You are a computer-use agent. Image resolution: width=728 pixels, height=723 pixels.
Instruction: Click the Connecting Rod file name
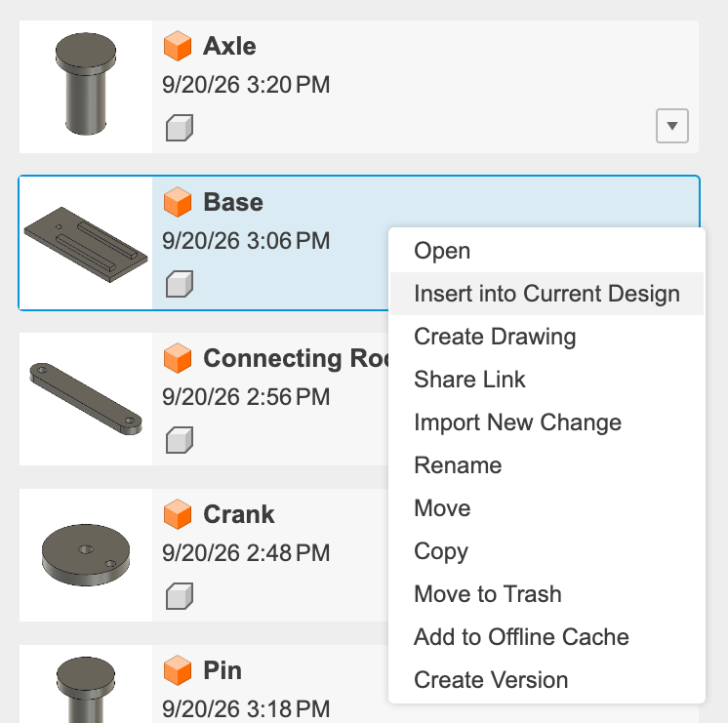pyautogui.click(x=296, y=358)
